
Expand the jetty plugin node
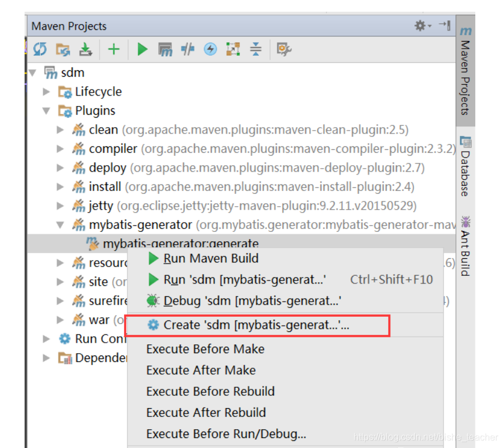(x=60, y=206)
